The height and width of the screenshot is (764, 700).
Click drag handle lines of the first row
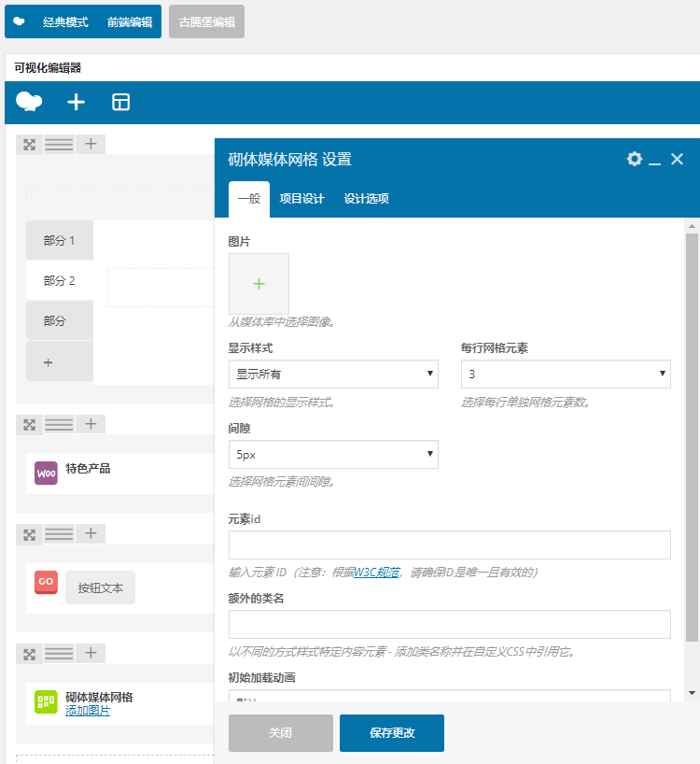tap(59, 144)
